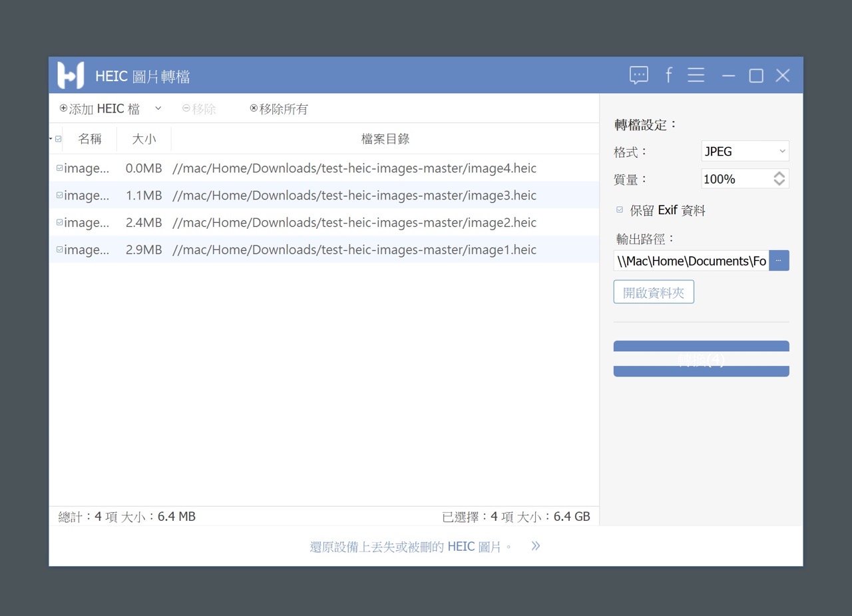The image size is (852, 616).
Task: Open the hamburger menu icon
Action: [696, 75]
